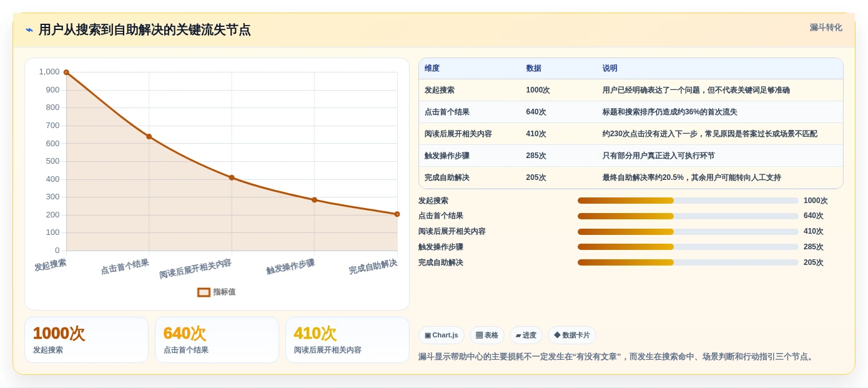The width and height of the screenshot is (868, 388).
Task: Click the chart data point for 发起搜索
Action: click(x=66, y=72)
